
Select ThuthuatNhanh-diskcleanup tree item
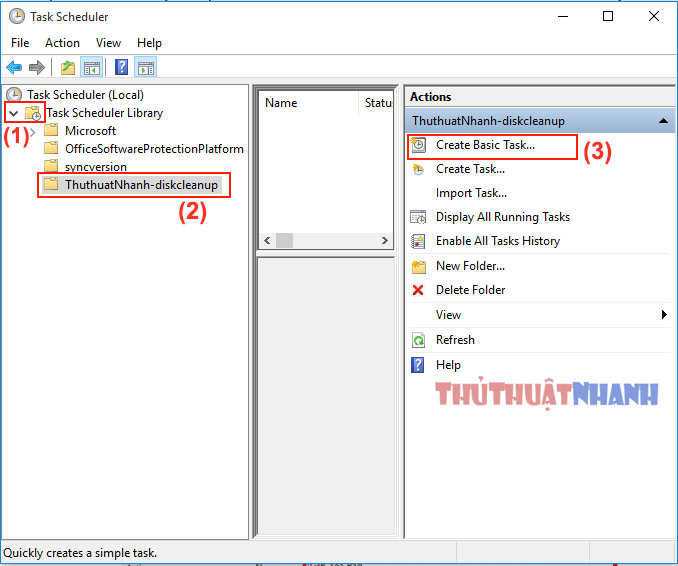[x=141, y=185]
